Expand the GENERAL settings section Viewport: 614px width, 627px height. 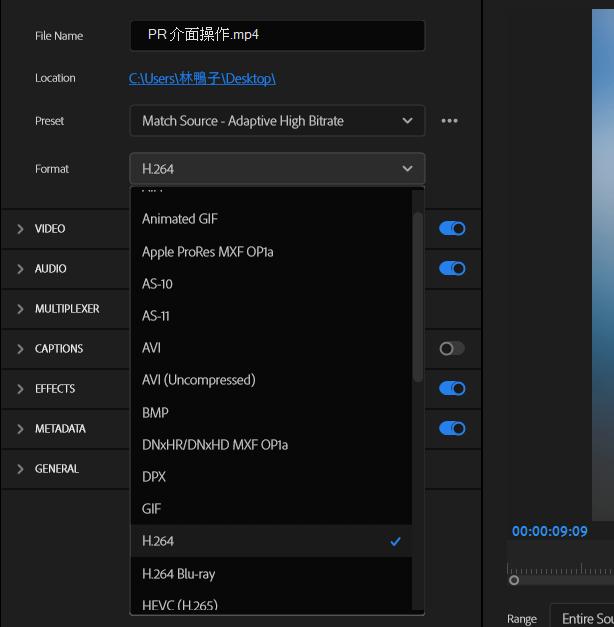tap(20, 469)
